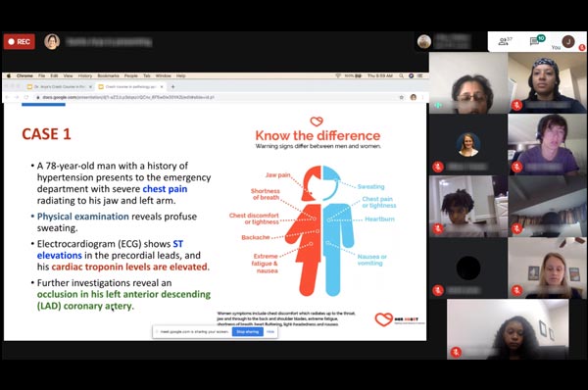Select the speaking woman with glasses video tile
The height and width of the screenshot is (390, 588).
click(468, 83)
